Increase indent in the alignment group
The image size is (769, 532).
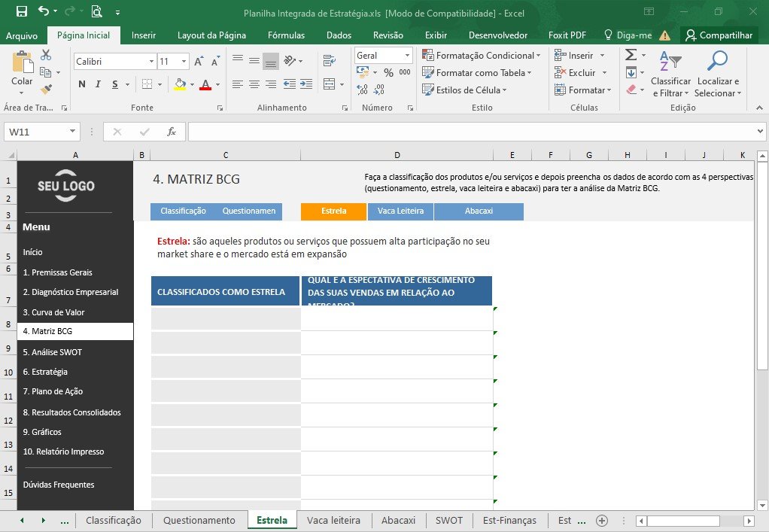[306, 84]
